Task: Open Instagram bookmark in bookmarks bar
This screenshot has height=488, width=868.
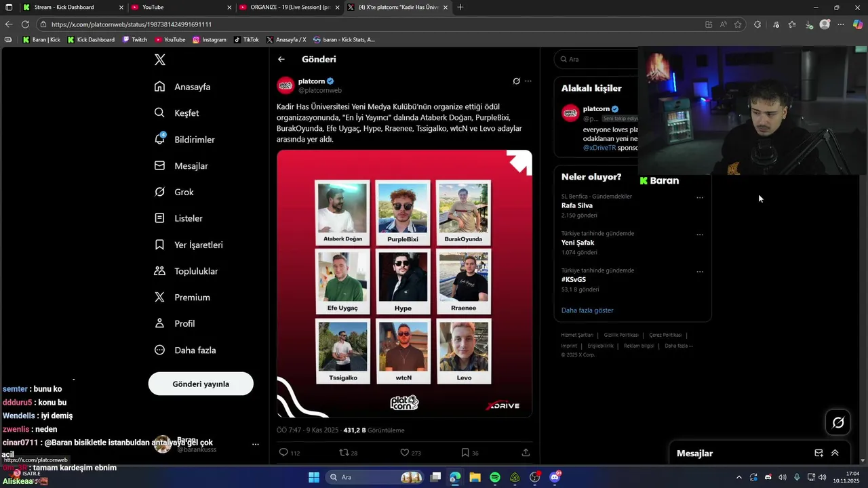Action: pos(210,40)
